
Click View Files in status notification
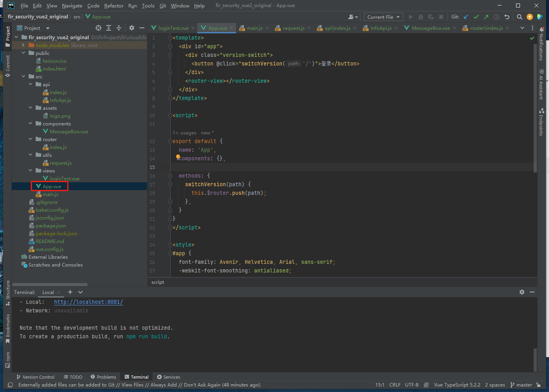[133, 385]
